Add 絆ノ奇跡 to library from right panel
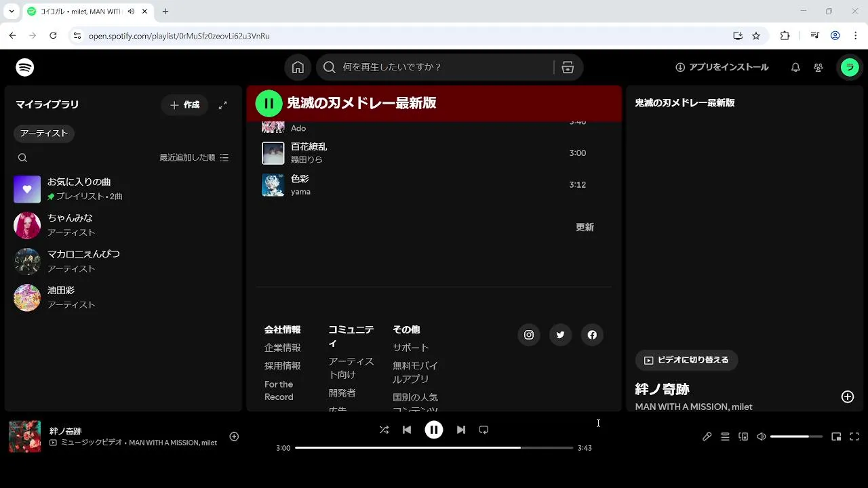 pos(848,396)
